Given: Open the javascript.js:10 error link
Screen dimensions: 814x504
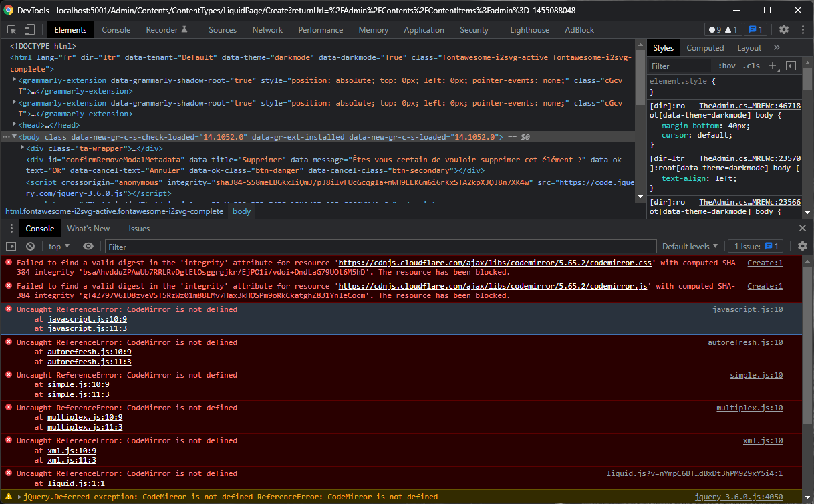Looking at the screenshot, I should pos(748,309).
